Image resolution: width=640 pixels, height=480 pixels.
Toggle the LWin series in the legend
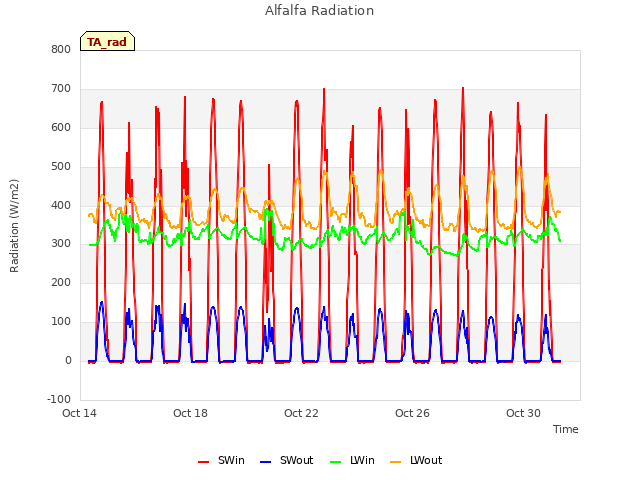[x=352, y=460]
